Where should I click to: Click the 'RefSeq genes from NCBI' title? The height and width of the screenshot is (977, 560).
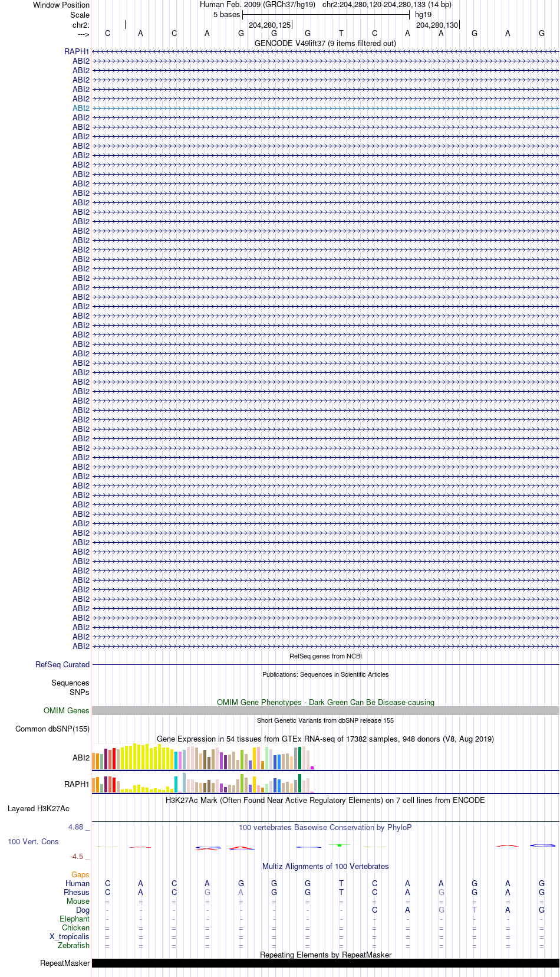click(325, 656)
